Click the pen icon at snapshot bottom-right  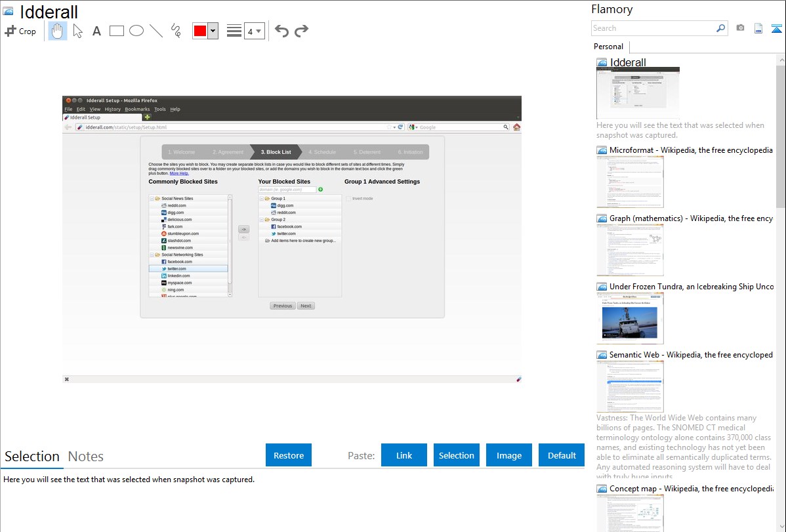tap(518, 380)
